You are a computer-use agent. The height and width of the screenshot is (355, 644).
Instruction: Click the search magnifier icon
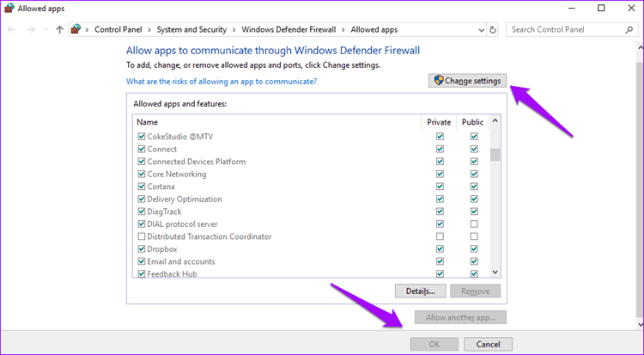point(629,29)
